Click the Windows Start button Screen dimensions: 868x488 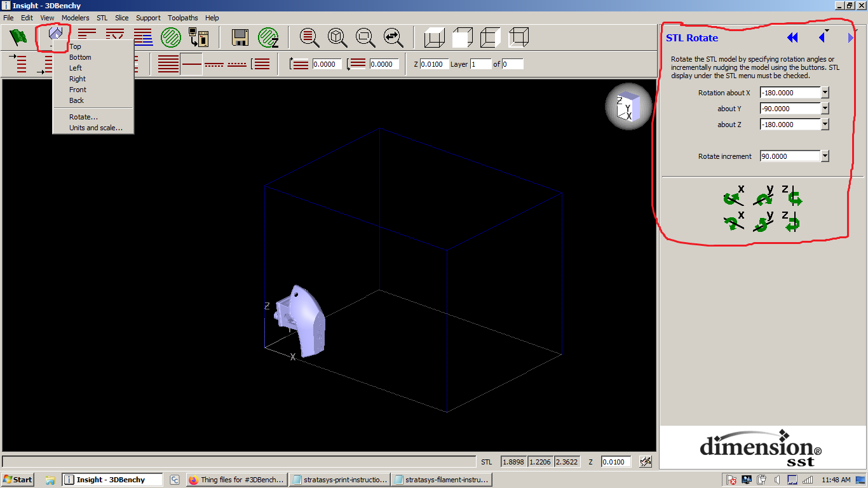pyautogui.click(x=18, y=480)
